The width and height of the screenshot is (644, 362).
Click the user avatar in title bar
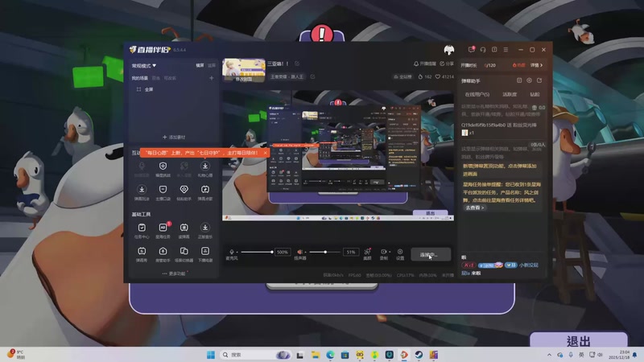(449, 50)
